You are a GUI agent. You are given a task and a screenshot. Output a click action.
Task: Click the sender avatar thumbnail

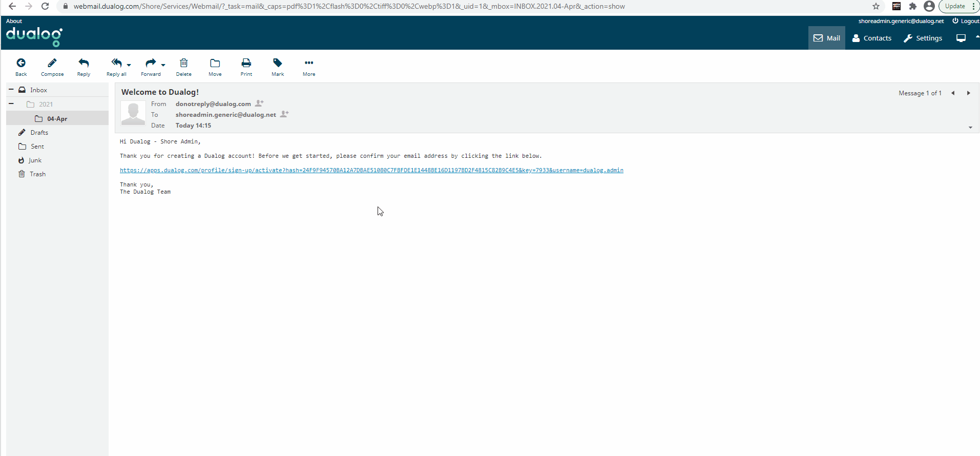(133, 113)
